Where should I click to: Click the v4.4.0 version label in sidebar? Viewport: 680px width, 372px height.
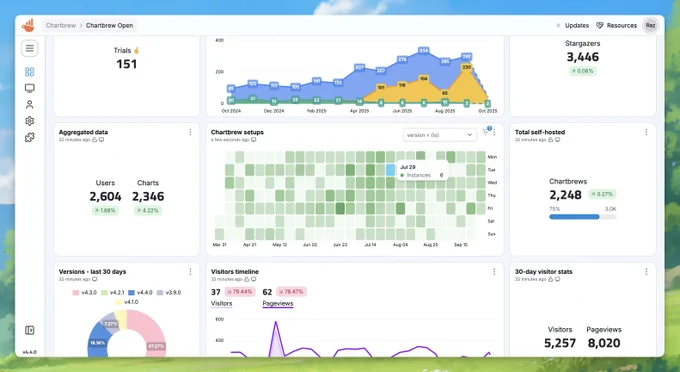(29, 352)
